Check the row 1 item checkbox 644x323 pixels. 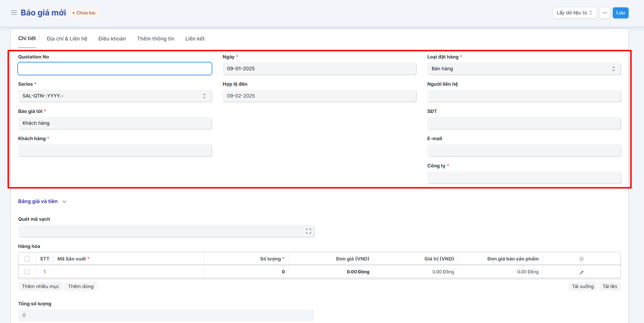click(27, 272)
